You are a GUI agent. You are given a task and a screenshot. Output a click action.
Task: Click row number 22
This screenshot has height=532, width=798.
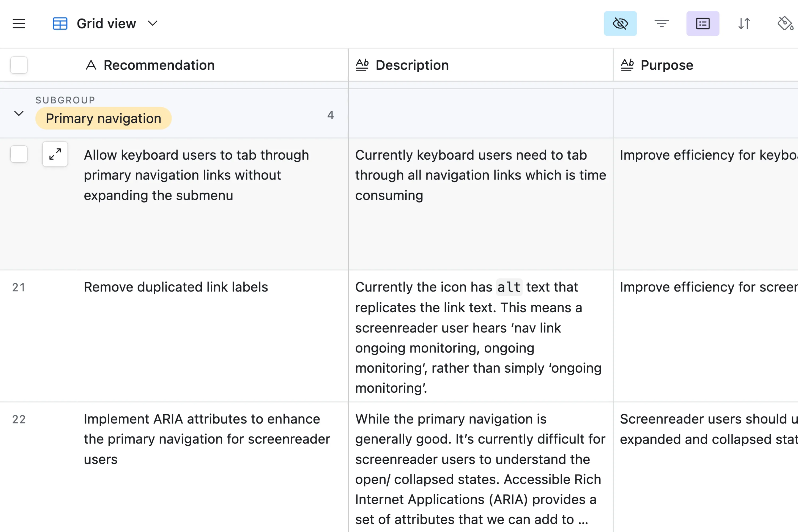[19, 420]
